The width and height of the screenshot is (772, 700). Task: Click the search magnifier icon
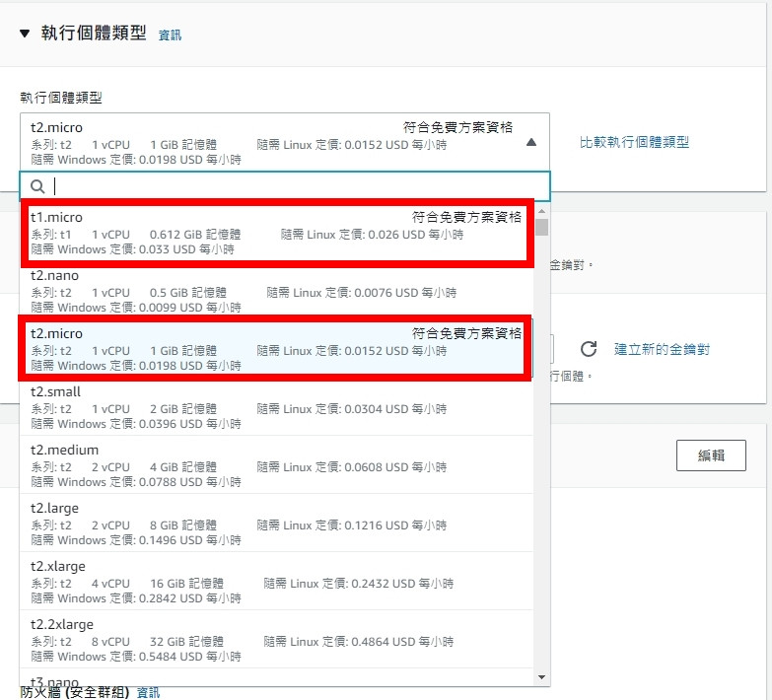(x=37, y=186)
